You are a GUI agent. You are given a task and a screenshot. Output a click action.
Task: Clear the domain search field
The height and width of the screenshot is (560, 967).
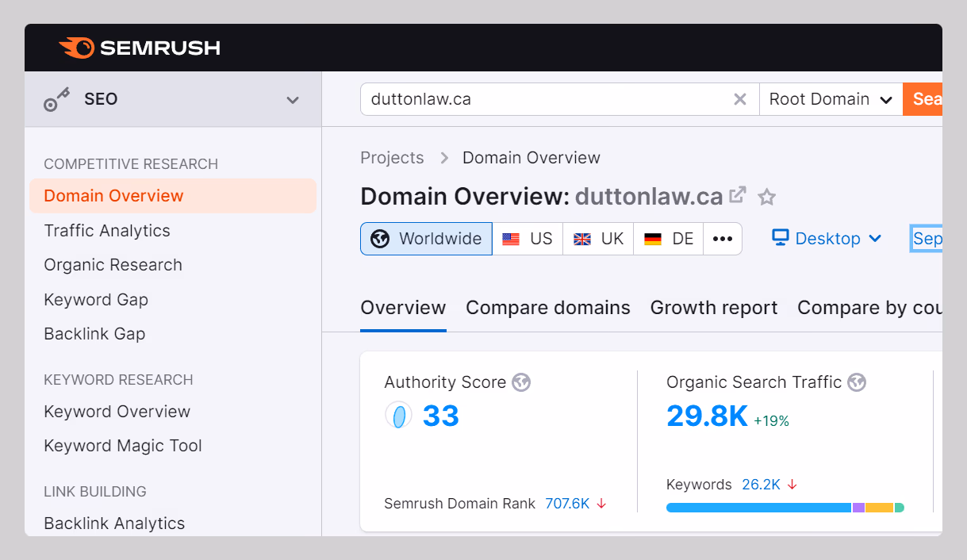pyautogui.click(x=739, y=99)
